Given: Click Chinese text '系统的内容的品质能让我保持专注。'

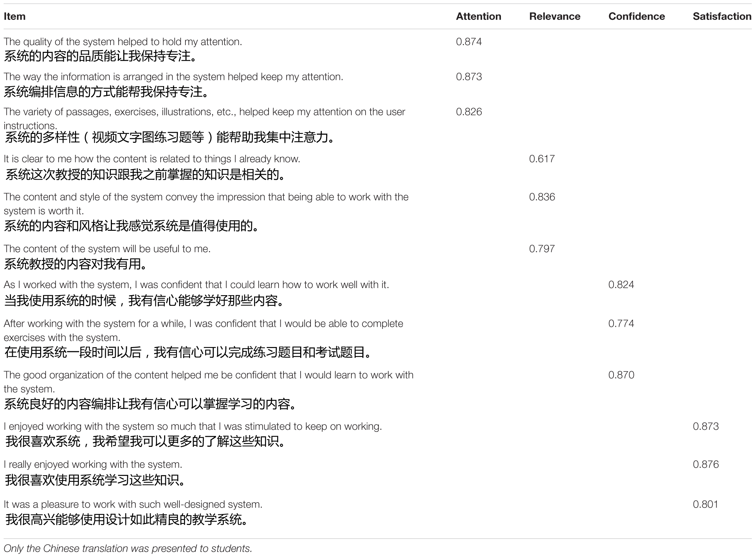Looking at the screenshot, I should pyautogui.click(x=100, y=56).
